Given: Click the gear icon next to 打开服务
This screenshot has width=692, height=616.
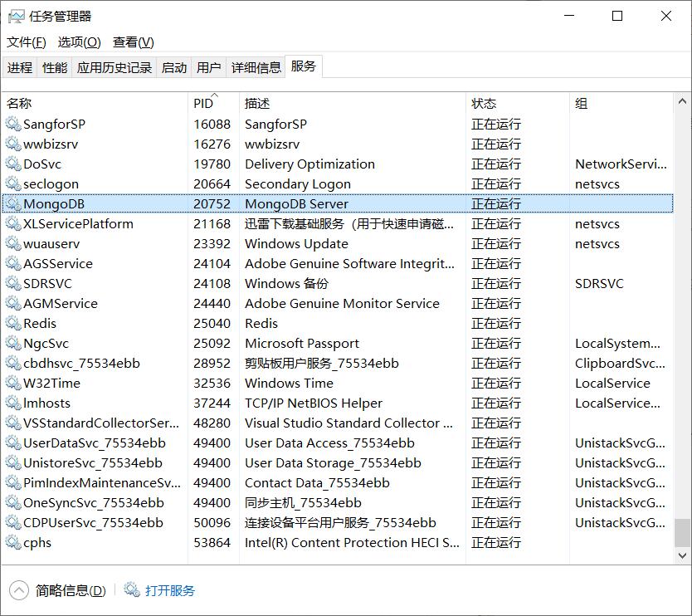Looking at the screenshot, I should [x=132, y=589].
